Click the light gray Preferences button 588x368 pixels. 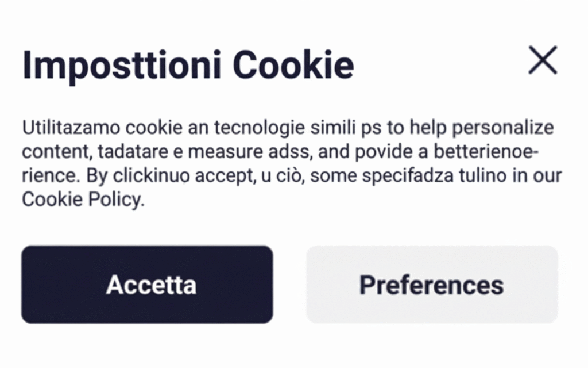click(x=432, y=285)
